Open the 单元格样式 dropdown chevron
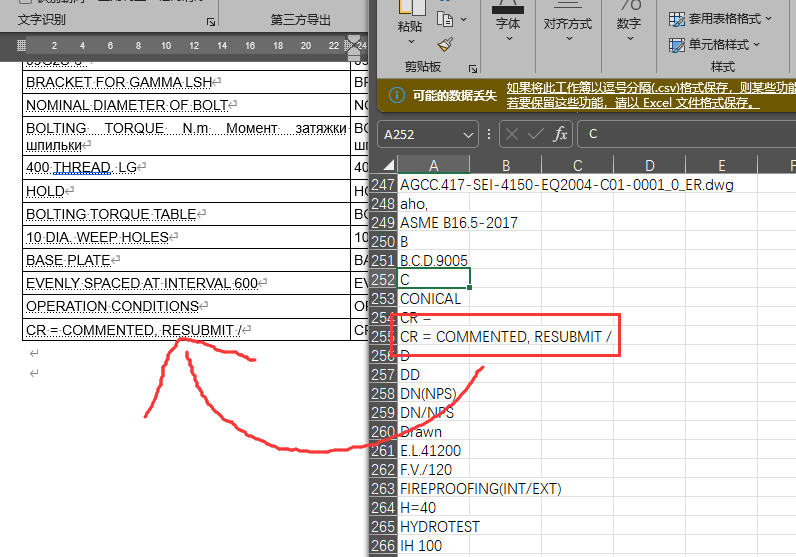This screenshot has width=796, height=557. [x=756, y=45]
